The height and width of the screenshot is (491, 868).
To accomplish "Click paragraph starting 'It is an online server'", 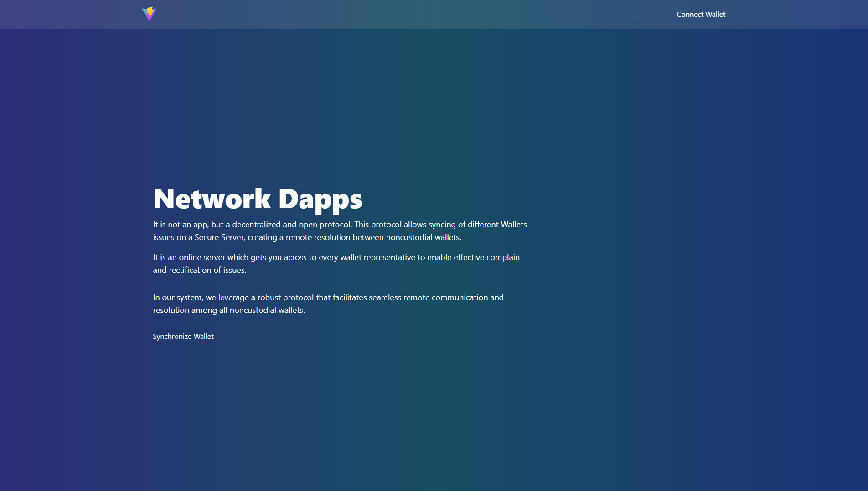I will point(336,264).
